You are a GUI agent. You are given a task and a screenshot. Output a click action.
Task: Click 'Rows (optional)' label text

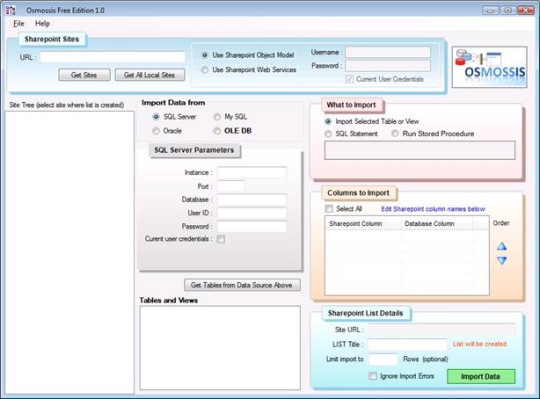(426, 359)
